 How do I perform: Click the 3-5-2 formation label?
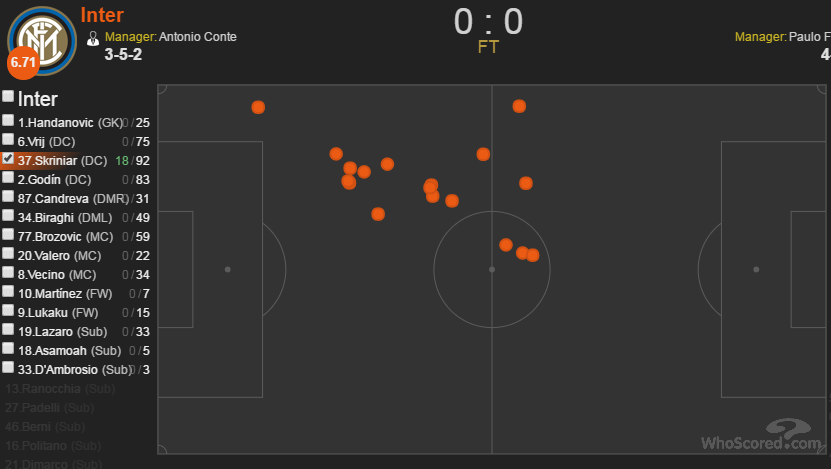coord(123,55)
